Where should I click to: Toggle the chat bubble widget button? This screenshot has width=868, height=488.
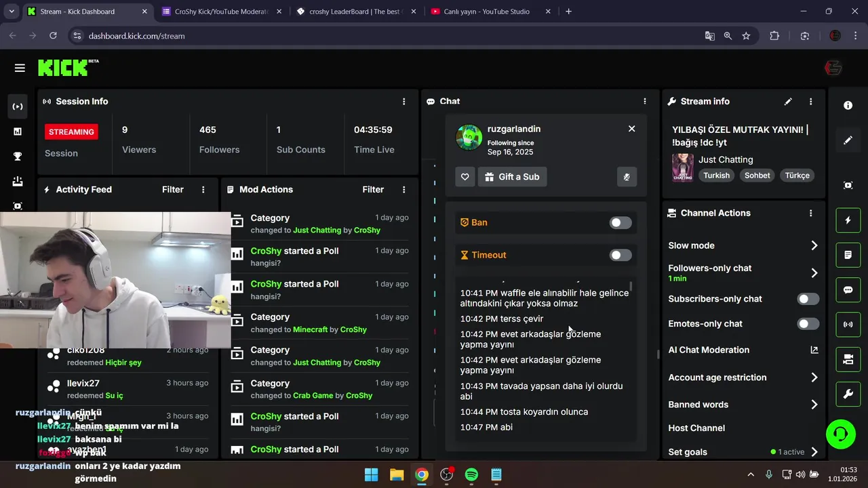(x=848, y=290)
